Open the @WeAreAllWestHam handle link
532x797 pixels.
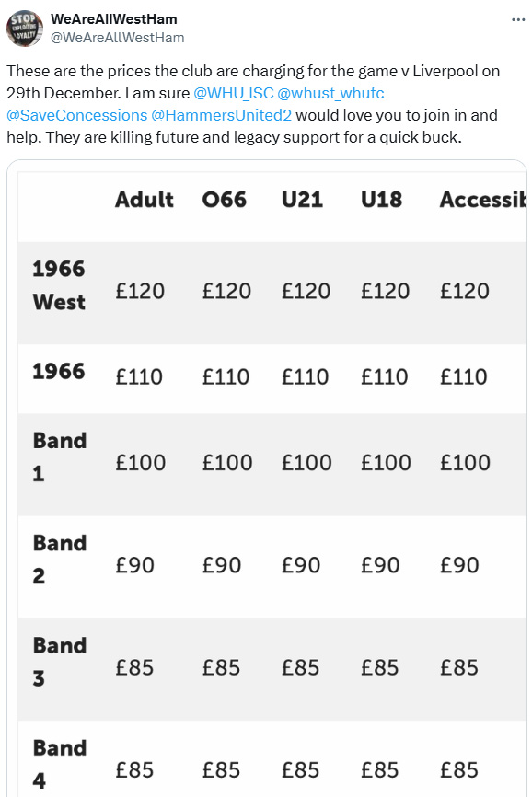tap(118, 38)
